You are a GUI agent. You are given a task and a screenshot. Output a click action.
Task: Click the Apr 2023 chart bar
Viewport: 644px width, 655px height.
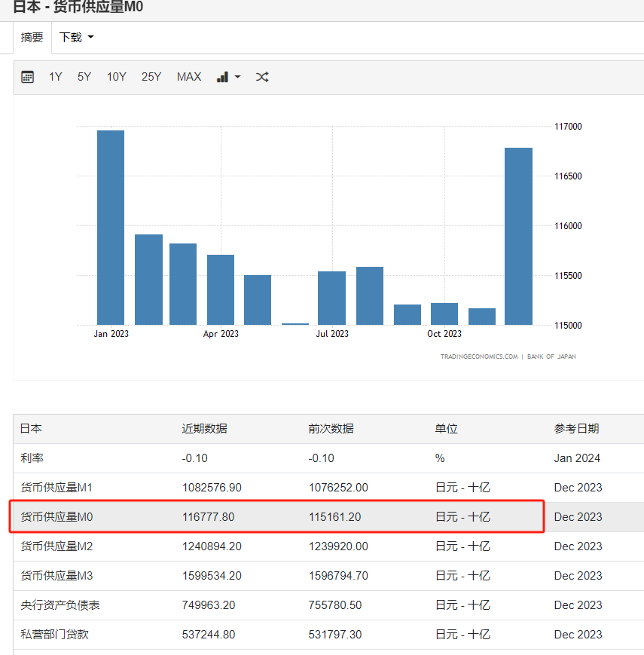point(221,290)
